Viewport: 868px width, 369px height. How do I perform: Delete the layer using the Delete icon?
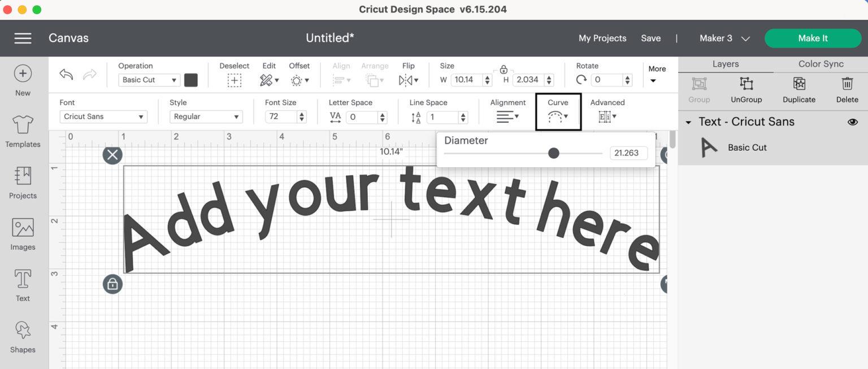(x=847, y=89)
